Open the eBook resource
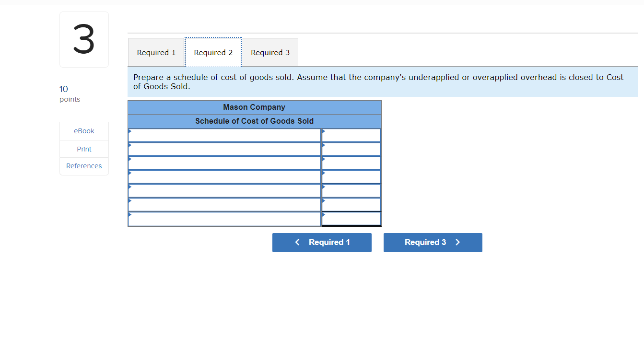644x338 pixels. point(84,130)
